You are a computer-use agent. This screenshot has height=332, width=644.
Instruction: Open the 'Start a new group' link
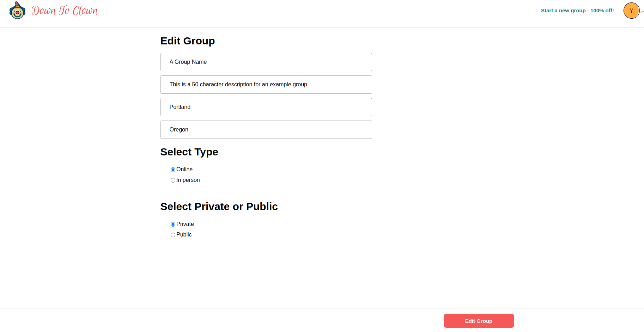coord(577,11)
